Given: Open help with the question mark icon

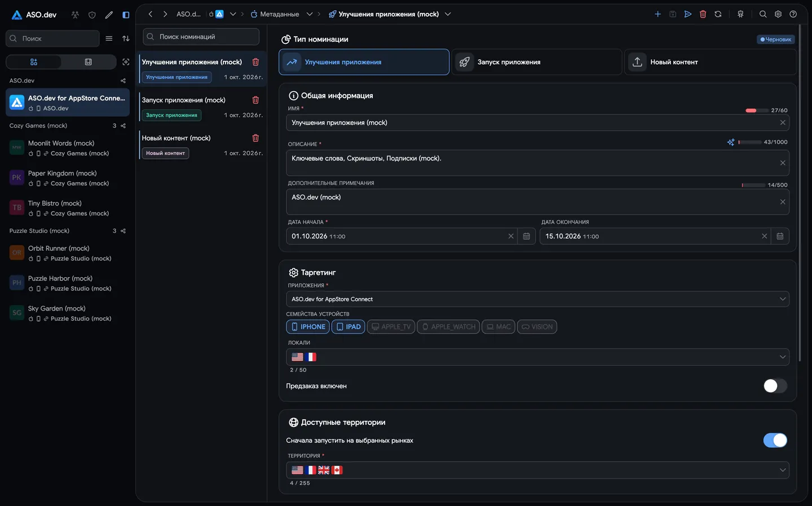Looking at the screenshot, I should pos(793,14).
